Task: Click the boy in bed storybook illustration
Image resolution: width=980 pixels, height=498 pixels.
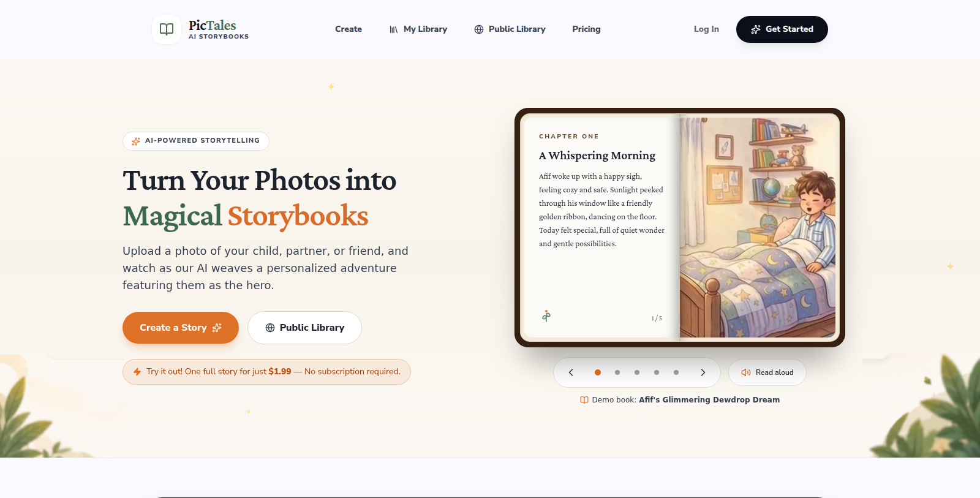Action: pos(758,227)
